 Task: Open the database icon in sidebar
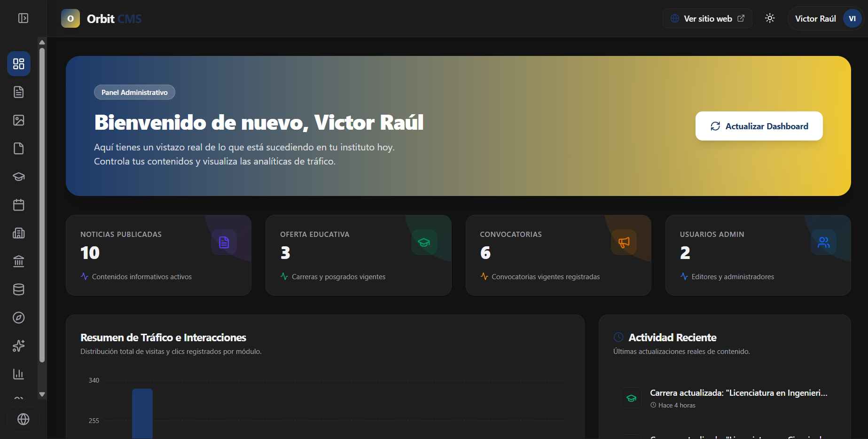[x=19, y=290]
